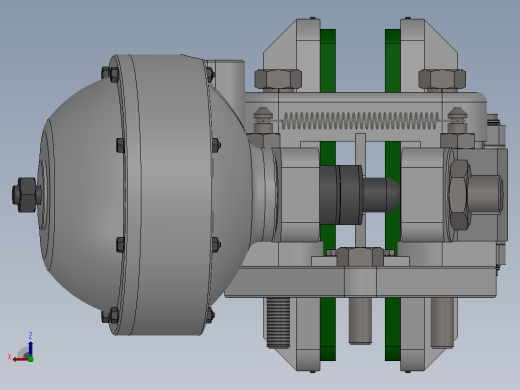Select the dark rounded push rod tip
Image resolution: width=520 pixels, height=390 pixels.
tap(381, 195)
